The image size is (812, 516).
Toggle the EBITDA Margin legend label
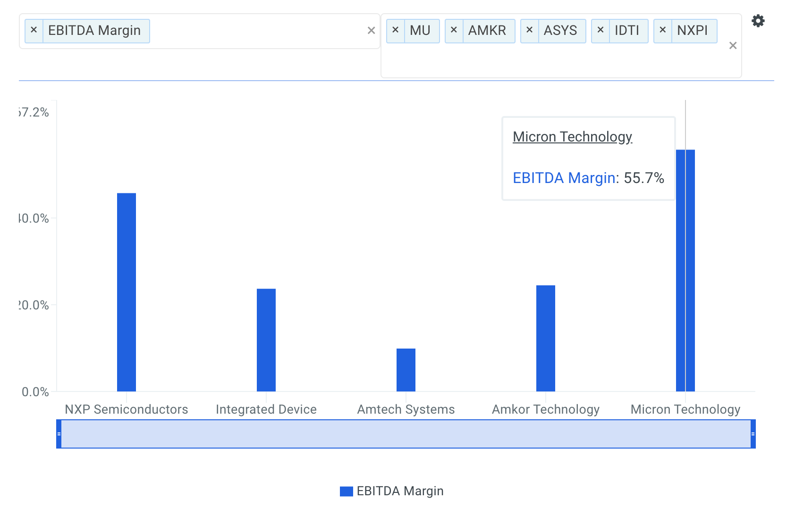pyautogui.click(x=400, y=491)
